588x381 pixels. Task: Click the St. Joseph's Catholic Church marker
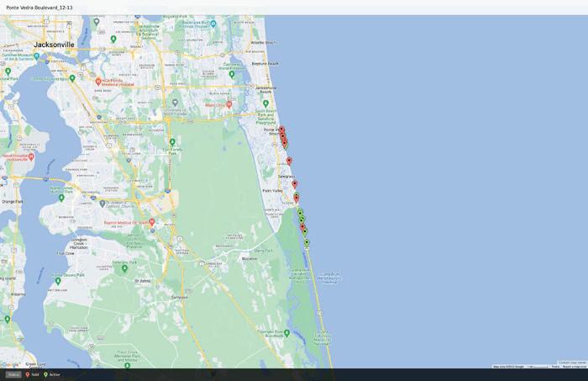click(x=102, y=204)
